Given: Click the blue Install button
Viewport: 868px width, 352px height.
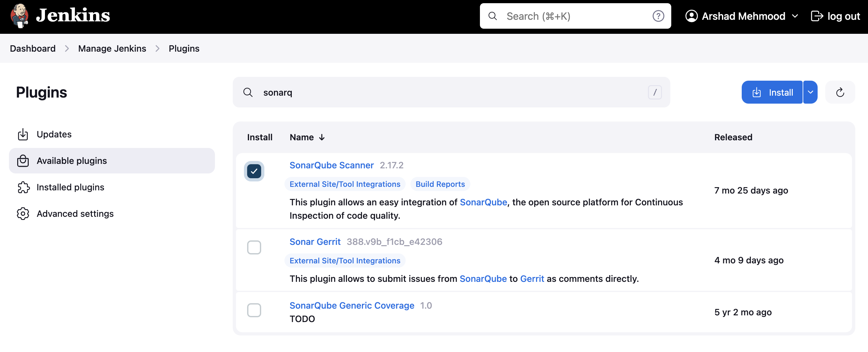Looking at the screenshot, I should pos(772,92).
